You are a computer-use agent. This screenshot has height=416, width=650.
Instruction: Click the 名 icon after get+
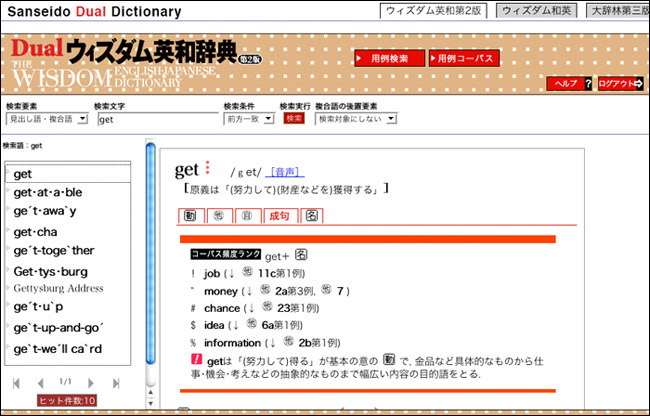coord(301,255)
